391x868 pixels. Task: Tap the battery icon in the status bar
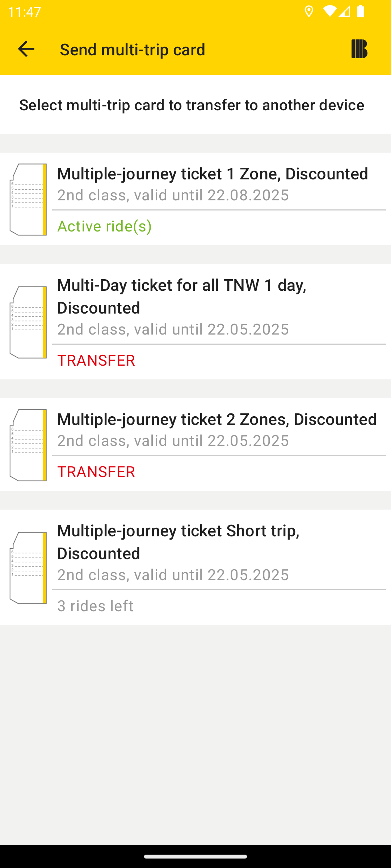(361, 12)
